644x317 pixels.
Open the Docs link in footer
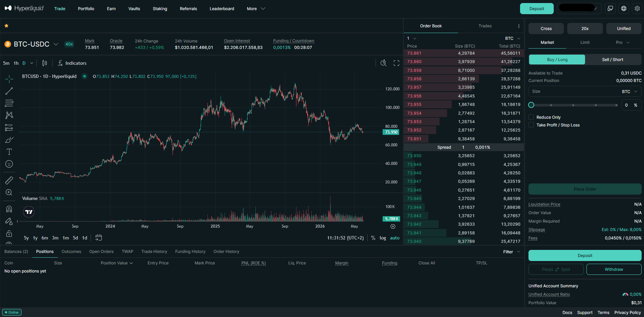[567, 313]
